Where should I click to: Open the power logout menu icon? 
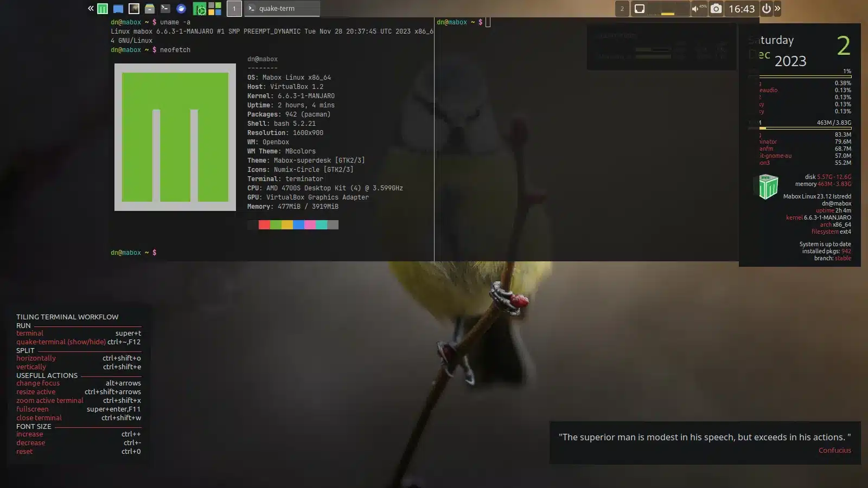[x=766, y=9]
